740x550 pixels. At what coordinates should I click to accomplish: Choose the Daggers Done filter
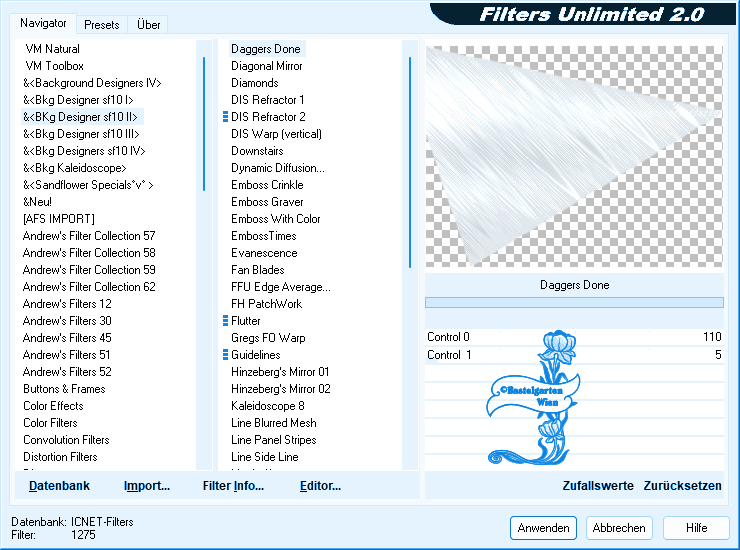tap(266, 49)
